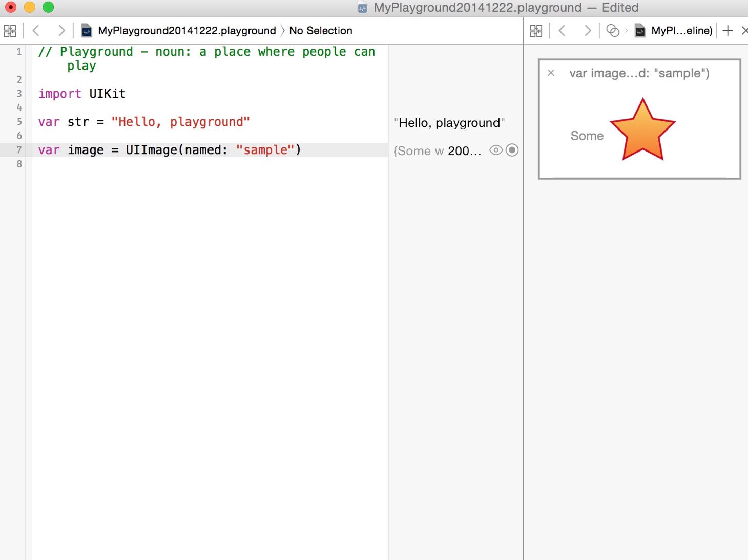Screen dimensions: 748x560
Task: Open the MyPl...eline) breadcrumb menu
Action: tap(682, 31)
